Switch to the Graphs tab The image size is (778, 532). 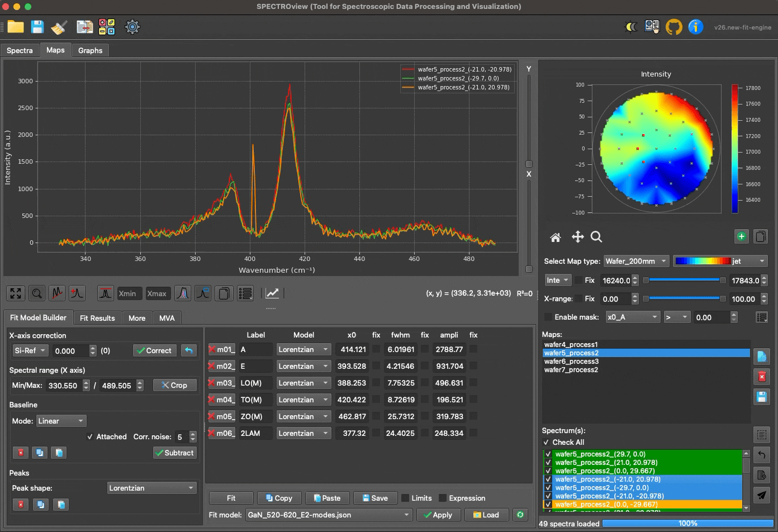click(90, 50)
